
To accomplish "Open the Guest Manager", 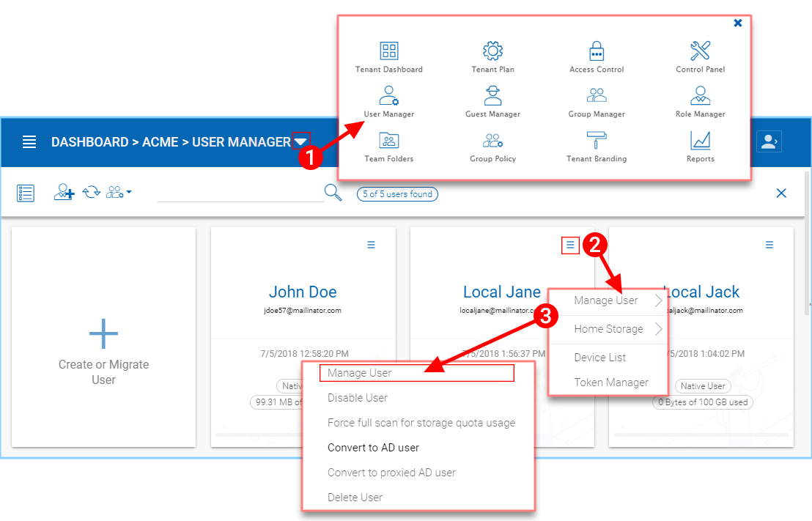I will [x=492, y=103].
